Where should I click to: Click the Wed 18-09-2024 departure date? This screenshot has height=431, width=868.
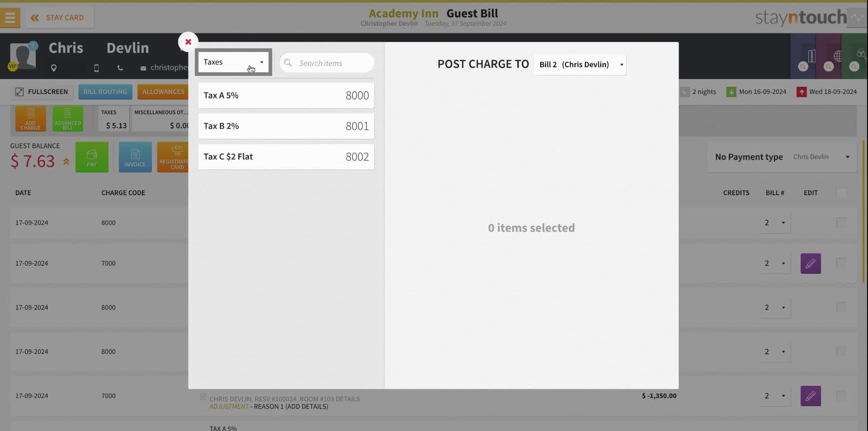[x=833, y=92]
